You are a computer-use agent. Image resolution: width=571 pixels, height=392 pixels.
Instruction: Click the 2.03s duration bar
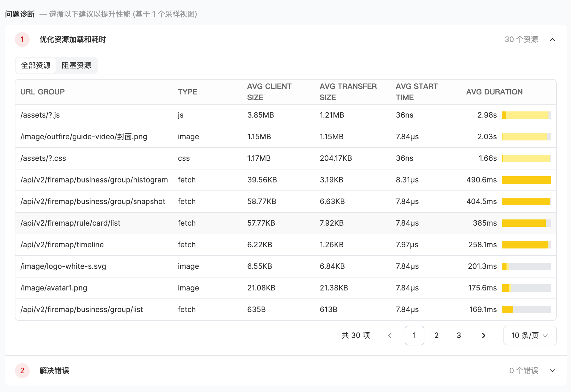point(527,137)
